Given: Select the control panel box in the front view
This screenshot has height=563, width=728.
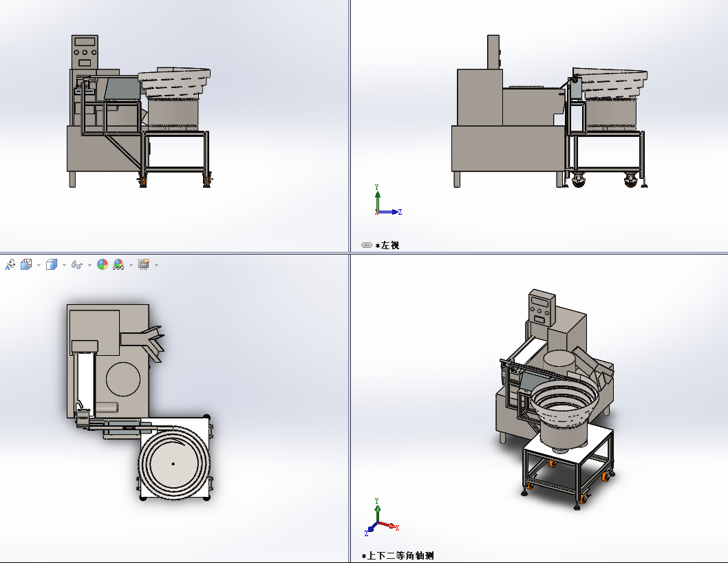Looking at the screenshot, I should (x=85, y=52).
